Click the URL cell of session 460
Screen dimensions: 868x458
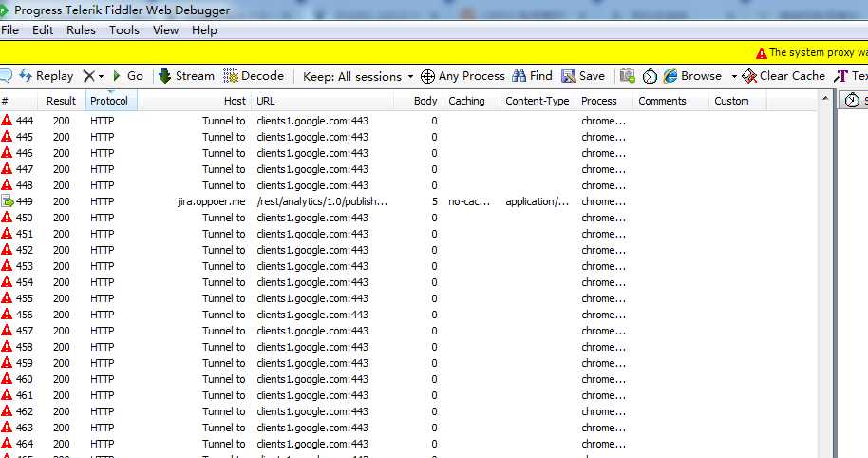pos(312,379)
